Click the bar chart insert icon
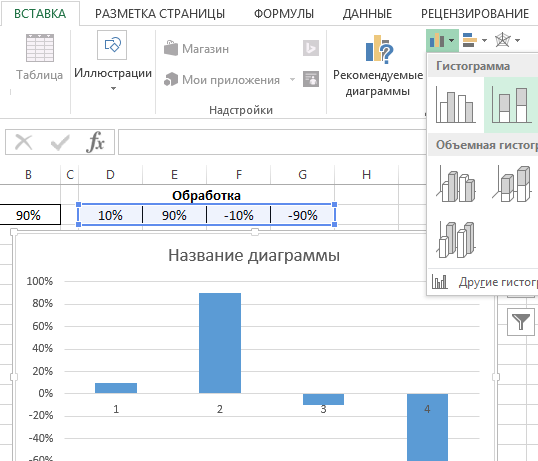538x461 pixels. 470,40
